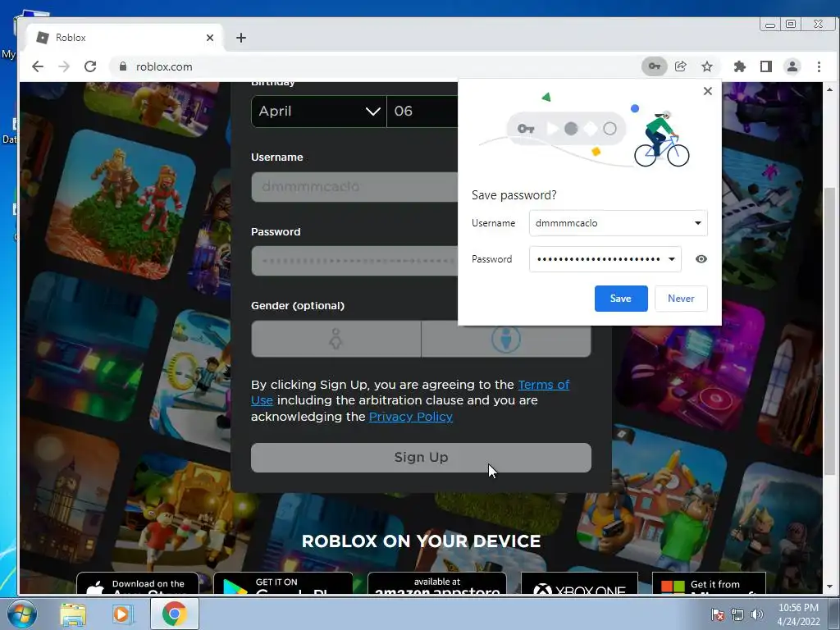840x630 pixels.
Task: Click the Chrome forward arrow
Action: [64, 66]
